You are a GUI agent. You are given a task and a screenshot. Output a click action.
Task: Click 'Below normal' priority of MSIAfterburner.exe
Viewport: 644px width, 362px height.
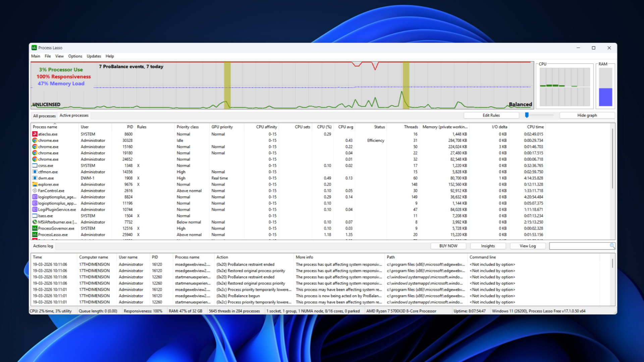(x=189, y=222)
